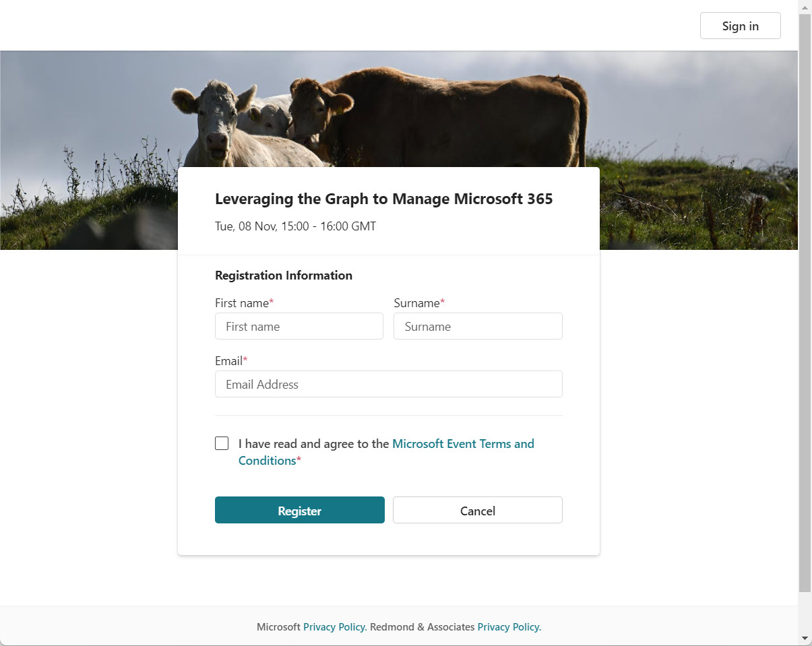This screenshot has width=812, height=646.
Task: Click the Registration Information heading
Action: click(284, 275)
